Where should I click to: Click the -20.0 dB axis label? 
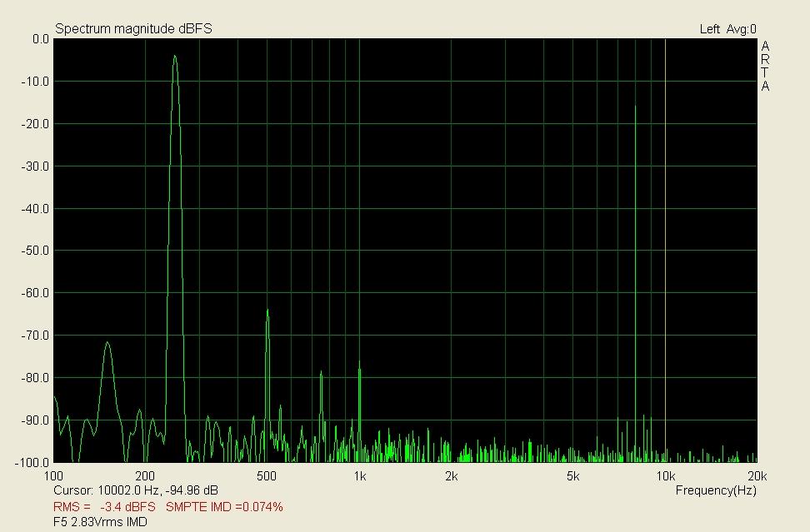pyautogui.click(x=35, y=124)
